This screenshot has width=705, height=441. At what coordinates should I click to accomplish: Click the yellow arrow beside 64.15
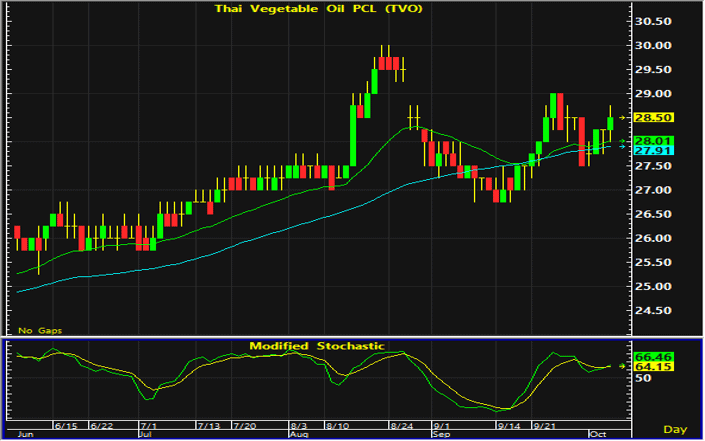622,366
